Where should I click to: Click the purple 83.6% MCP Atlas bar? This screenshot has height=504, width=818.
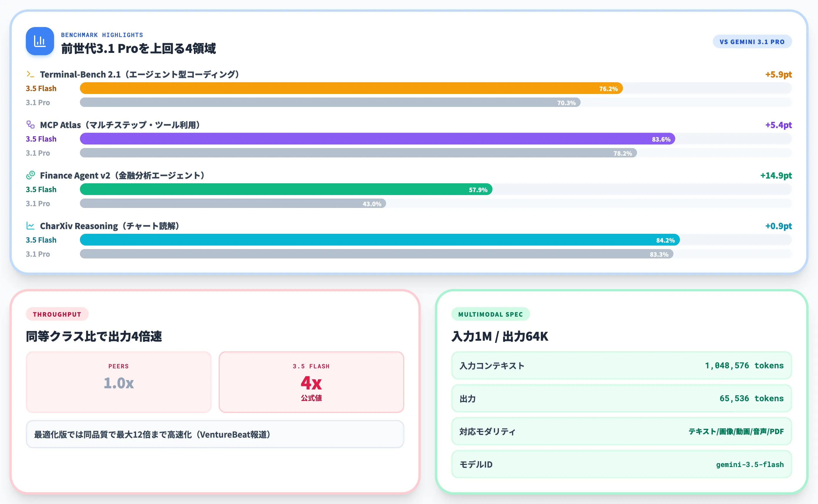tap(378, 139)
